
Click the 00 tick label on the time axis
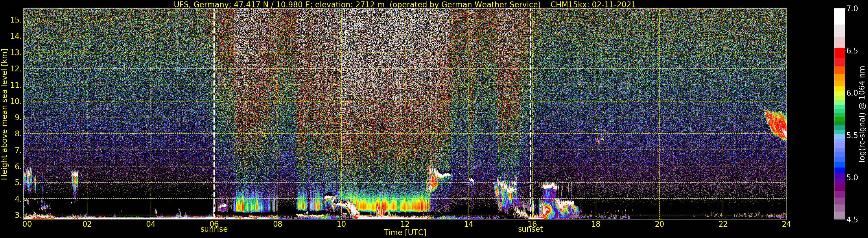tap(27, 224)
